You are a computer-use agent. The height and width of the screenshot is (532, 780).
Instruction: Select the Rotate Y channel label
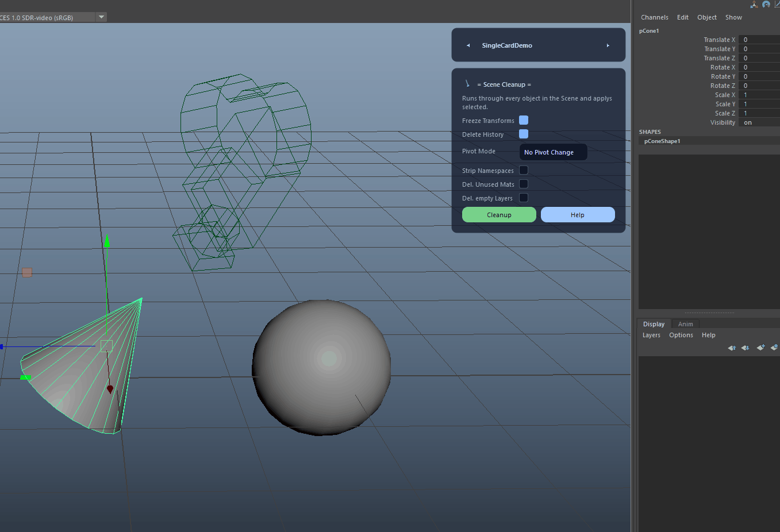click(723, 76)
